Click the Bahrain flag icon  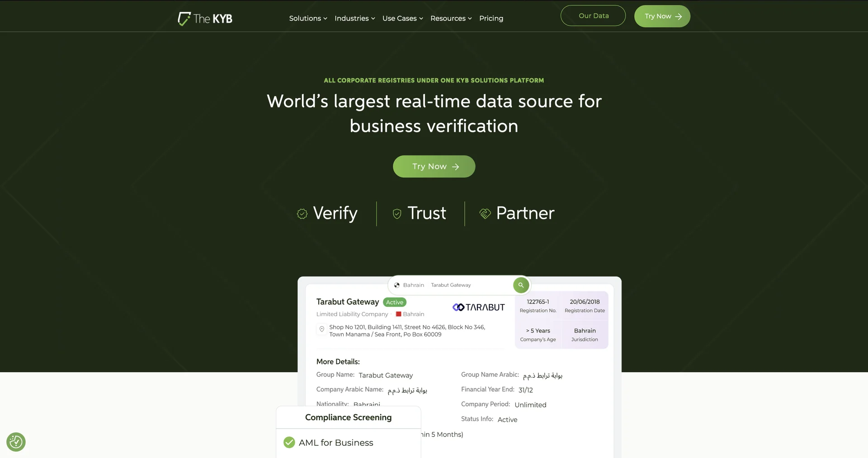click(x=399, y=314)
